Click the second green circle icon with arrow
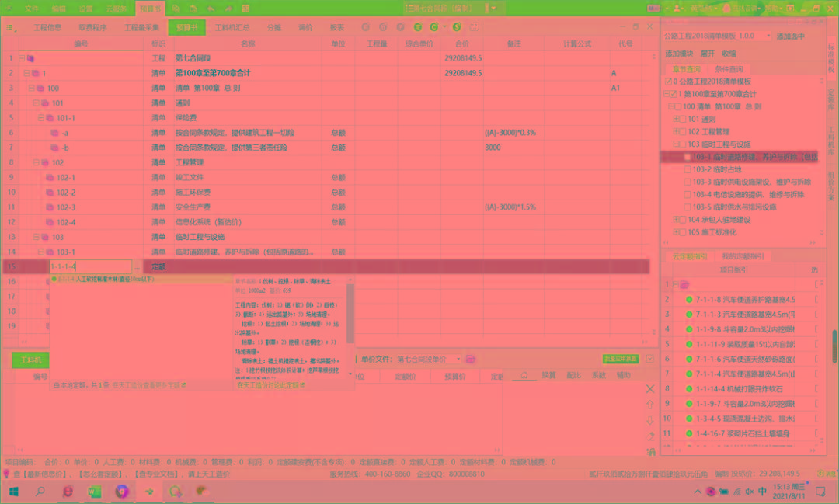Viewport: 839px width, 504px height. click(x=434, y=26)
